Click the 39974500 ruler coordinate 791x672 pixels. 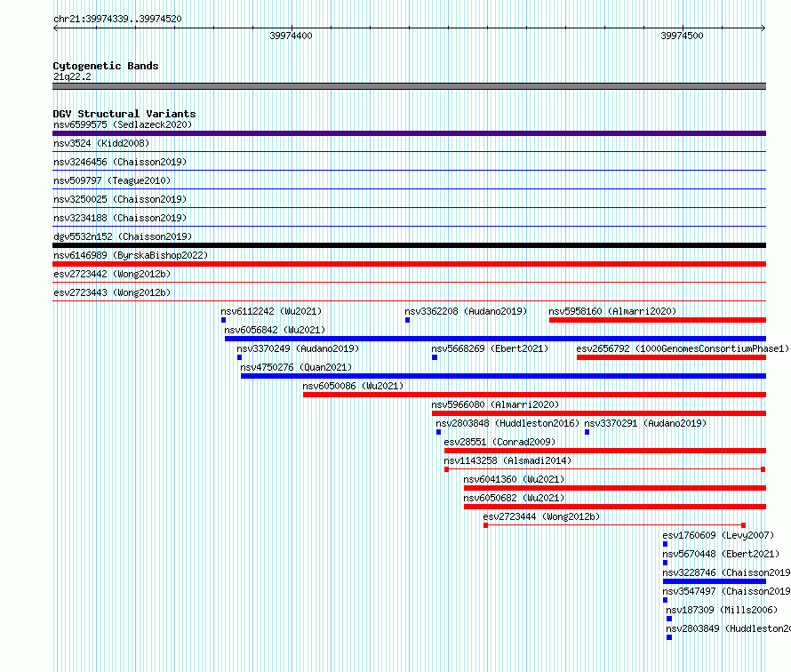682,36
